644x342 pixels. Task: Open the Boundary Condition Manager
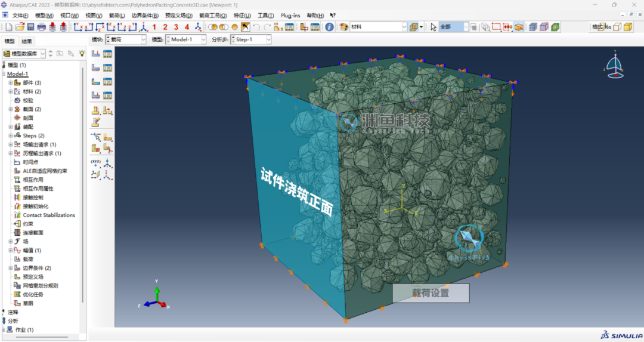107,68
